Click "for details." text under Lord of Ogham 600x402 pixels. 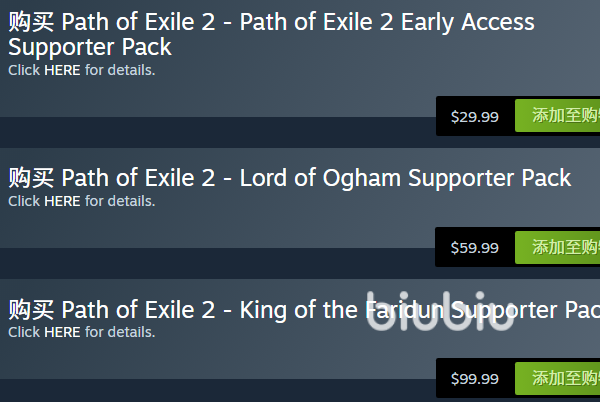tap(120, 201)
